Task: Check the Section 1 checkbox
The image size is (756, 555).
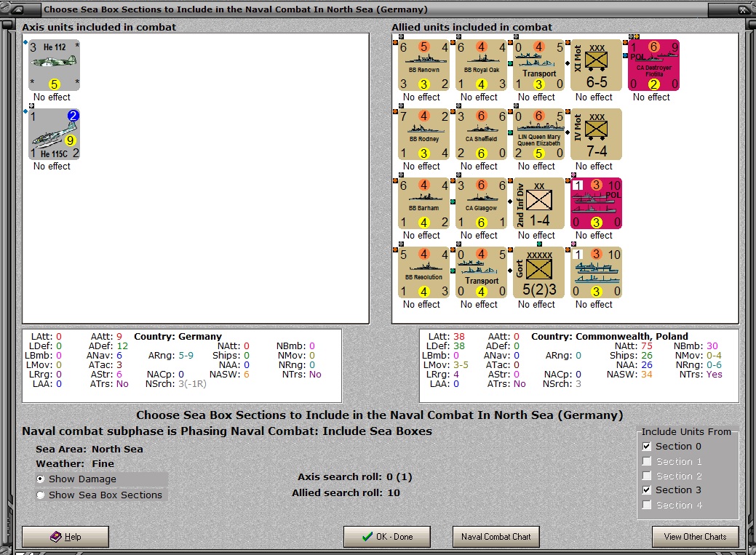Action: (x=647, y=461)
